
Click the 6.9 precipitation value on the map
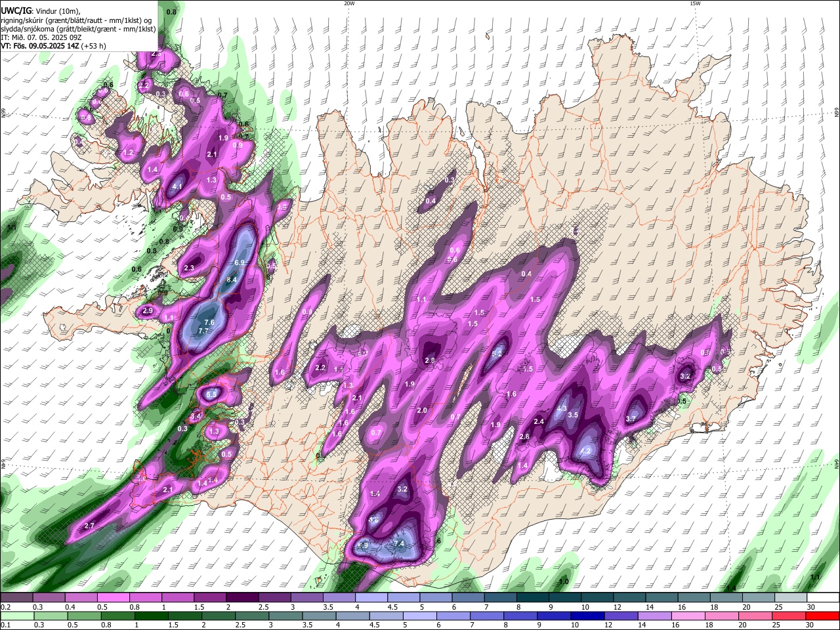(x=240, y=263)
